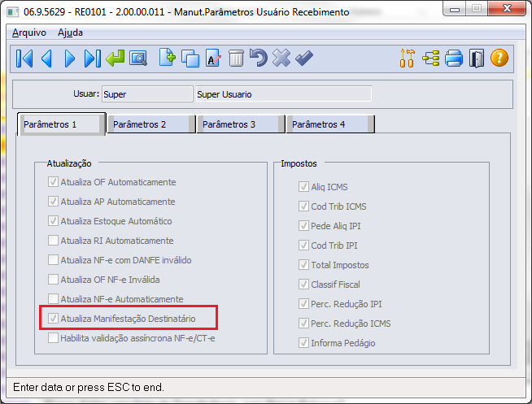Image resolution: width=532 pixels, height=404 pixels.
Task: Toggle the Perc. Redução IPI checkbox
Action: 303,304
